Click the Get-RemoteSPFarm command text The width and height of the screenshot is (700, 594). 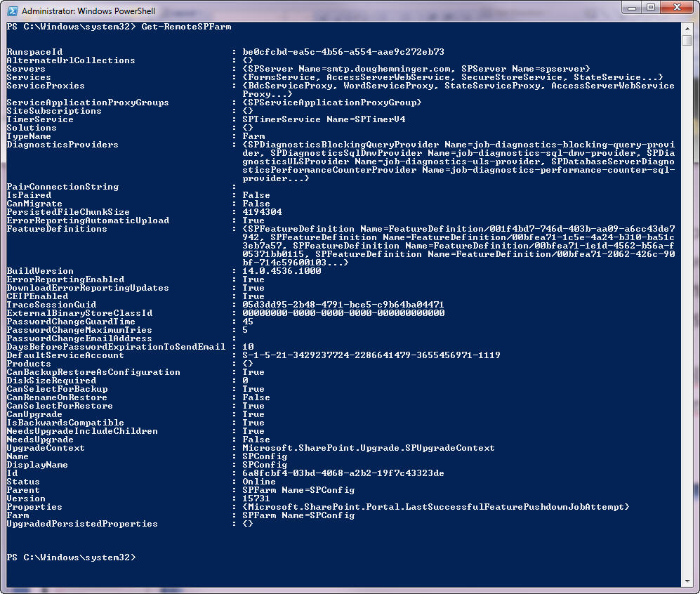pos(186,27)
